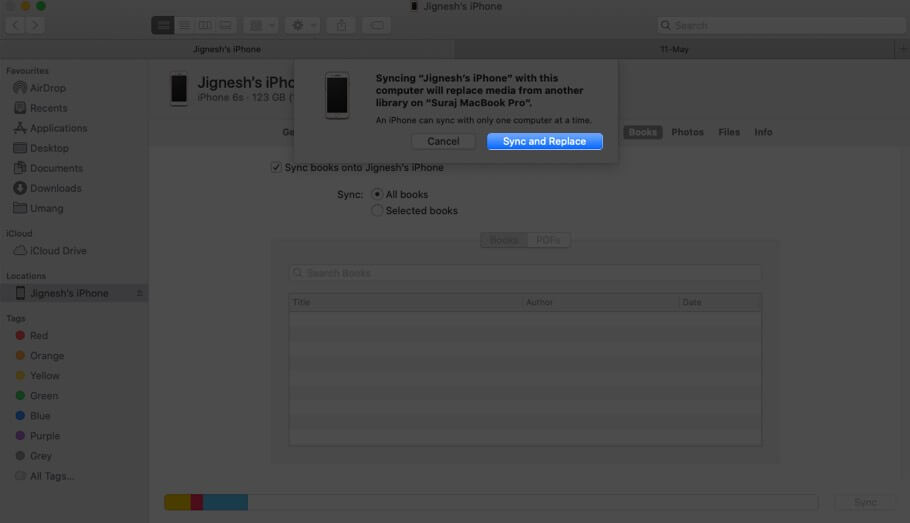Screen dimensions: 910x523
Task: Open the action gear dropdown menu
Action: click(302, 26)
